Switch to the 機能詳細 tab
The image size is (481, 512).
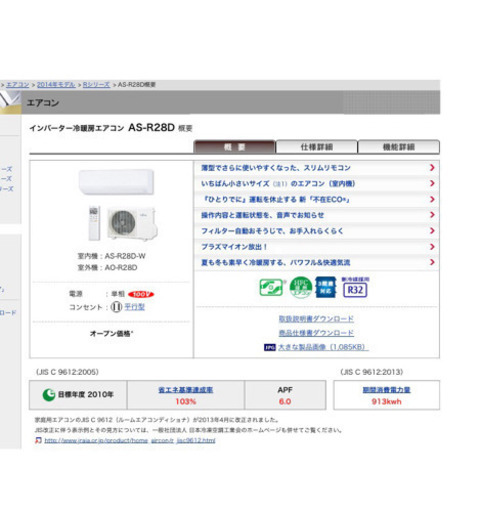pos(399,147)
